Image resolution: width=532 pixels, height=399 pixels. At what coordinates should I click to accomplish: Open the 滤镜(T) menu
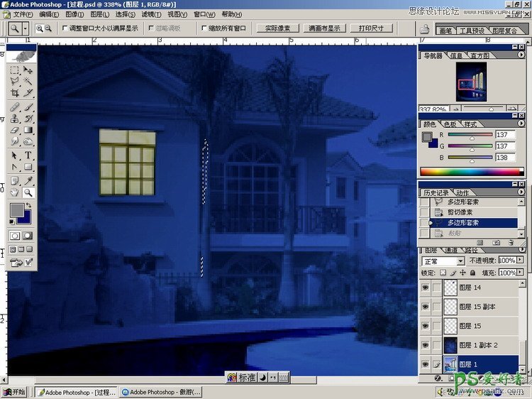click(150, 14)
